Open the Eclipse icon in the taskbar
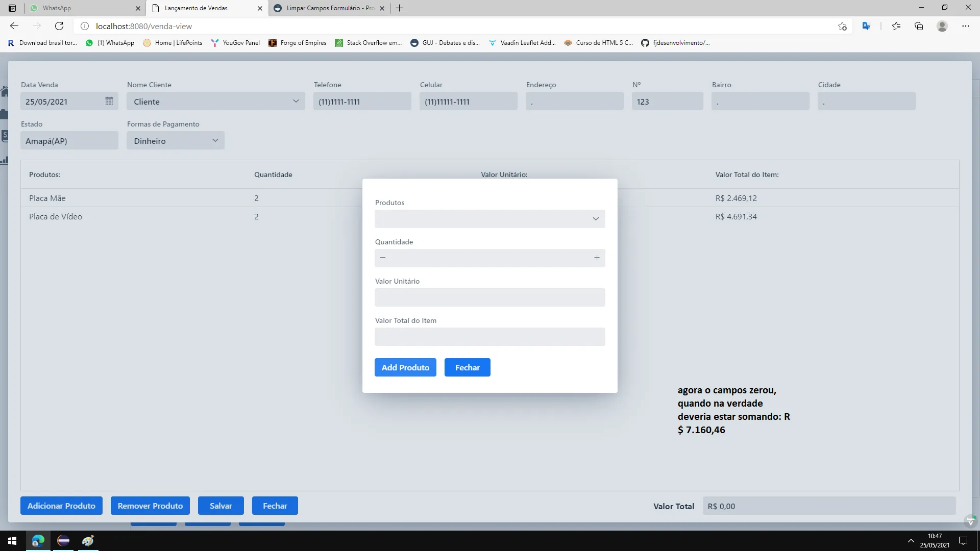Image resolution: width=980 pixels, height=551 pixels. (63, 541)
